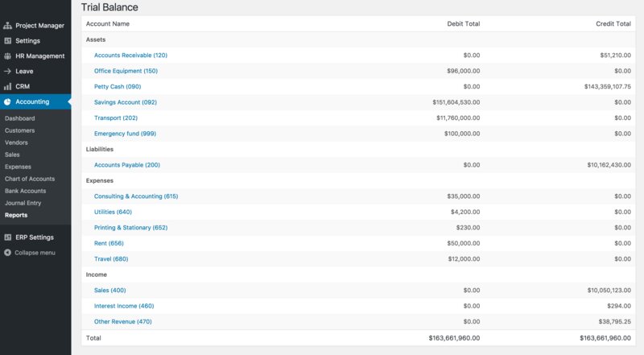The image size is (644, 355).
Task: Open Other Revenue (470) account
Action: pyautogui.click(x=123, y=322)
